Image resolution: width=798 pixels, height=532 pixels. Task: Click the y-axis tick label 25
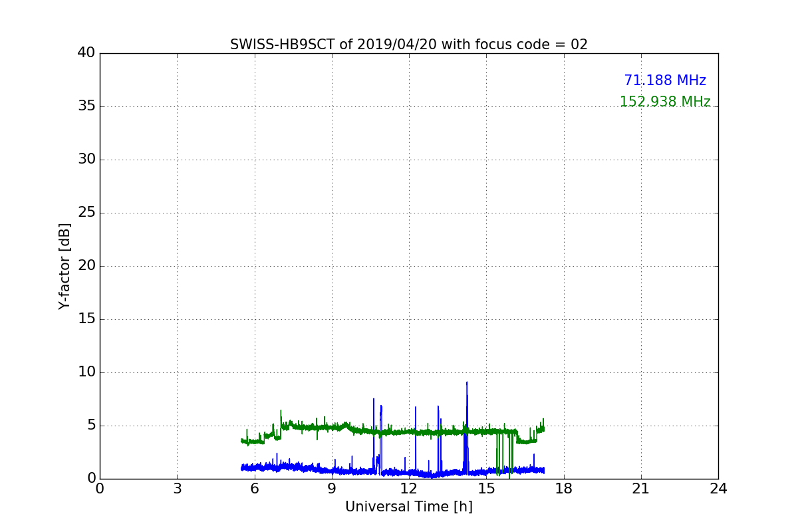coord(86,213)
